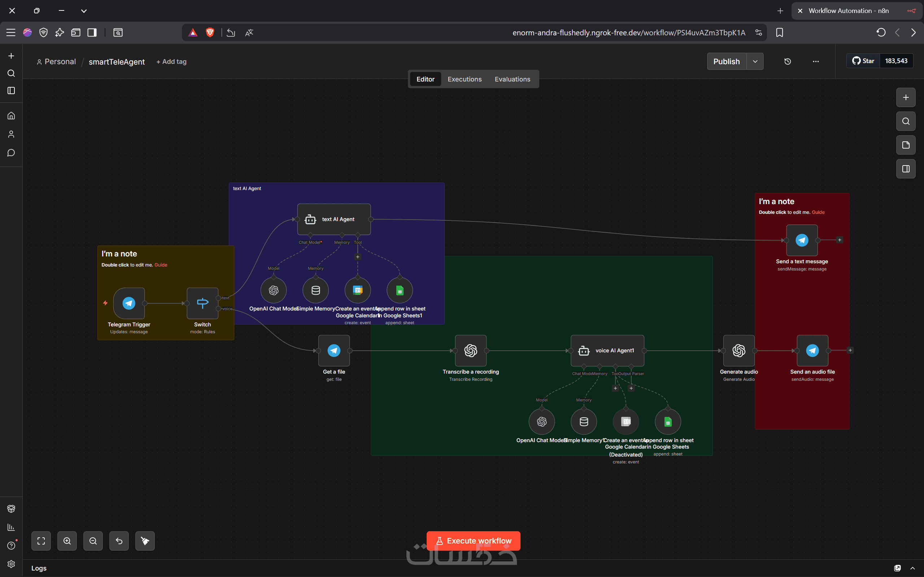The width and height of the screenshot is (924, 577).
Task: Toggle the focus panel button on right
Action: tap(905, 169)
